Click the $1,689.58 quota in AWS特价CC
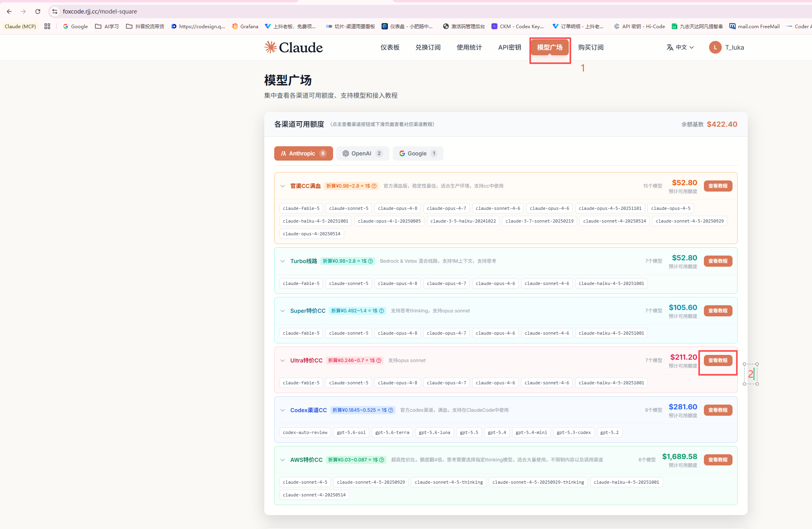The image size is (812, 529). [680, 456]
